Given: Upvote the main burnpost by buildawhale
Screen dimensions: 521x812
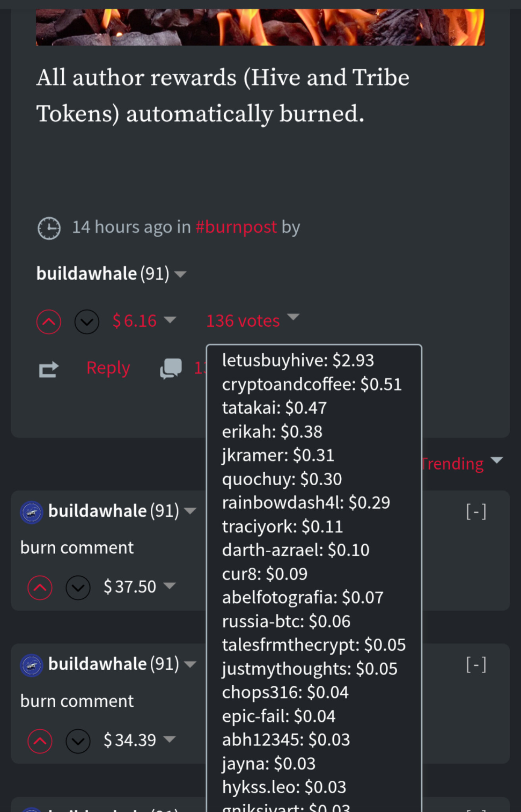Looking at the screenshot, I should tap(48, 321).
